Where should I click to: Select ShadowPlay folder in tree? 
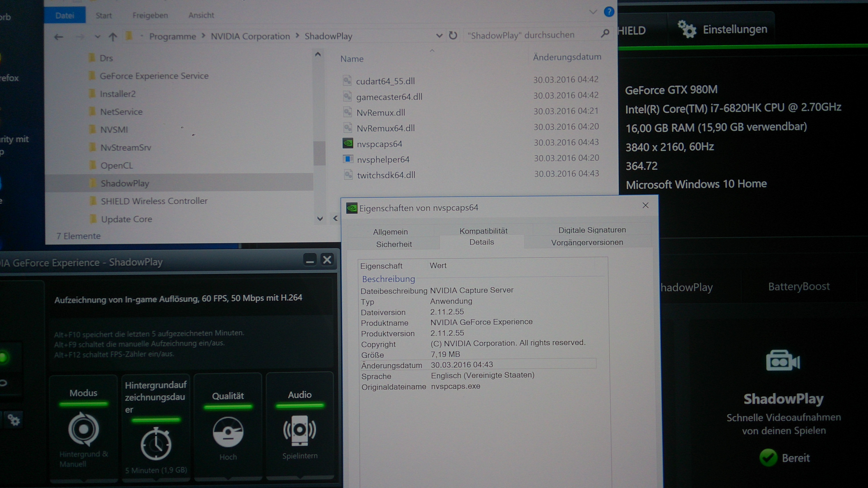(179, 183)
